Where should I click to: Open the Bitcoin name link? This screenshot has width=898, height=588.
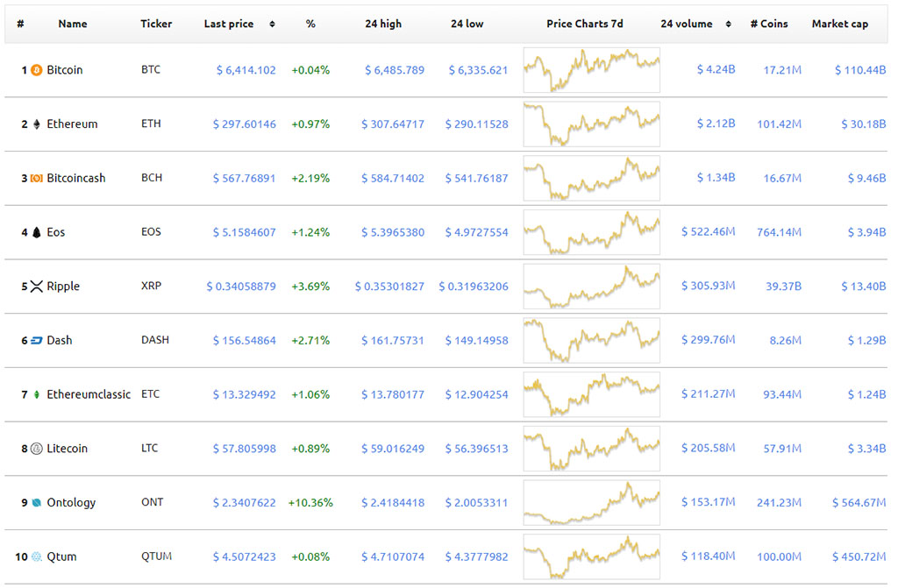pos(65,70)
